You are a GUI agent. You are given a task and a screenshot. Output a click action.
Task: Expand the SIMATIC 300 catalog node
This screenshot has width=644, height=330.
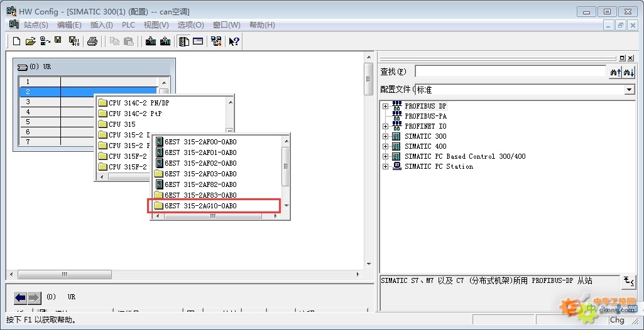[385, 137]
